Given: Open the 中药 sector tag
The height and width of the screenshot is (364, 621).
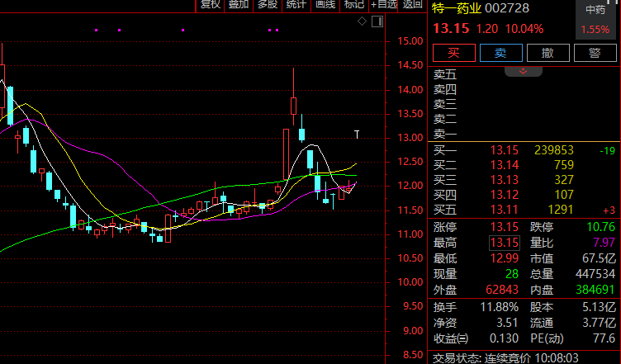Looking at the screenshot, I should point(595,10).
